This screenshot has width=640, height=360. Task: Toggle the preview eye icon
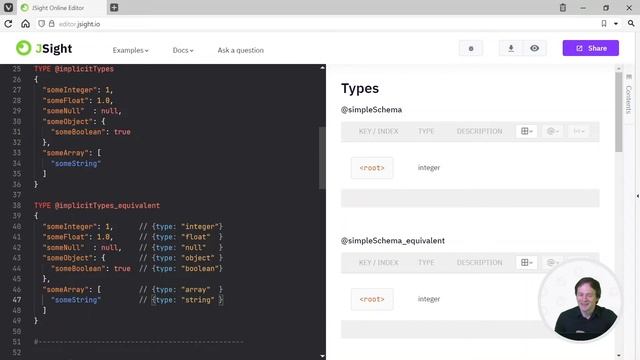click(x=534, y=49)
